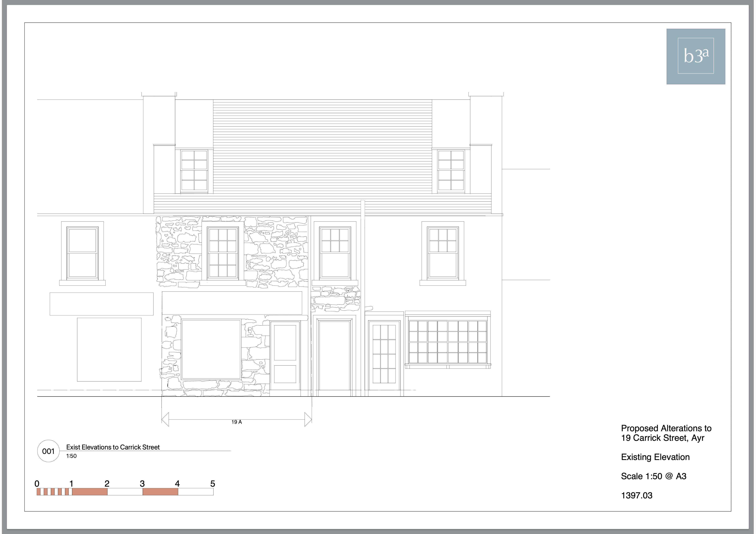The height and width of the screenshot is (534, 756).
Task: Click the 1:50 scale text under the title
Action: [71, 456]
